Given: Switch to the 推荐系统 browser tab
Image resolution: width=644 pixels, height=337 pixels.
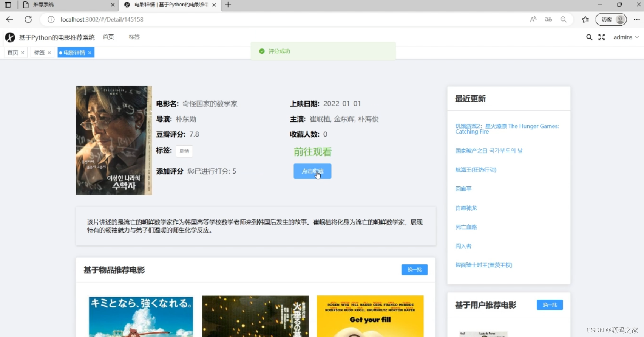Looking at the screenshot, I should pos(68,5).
